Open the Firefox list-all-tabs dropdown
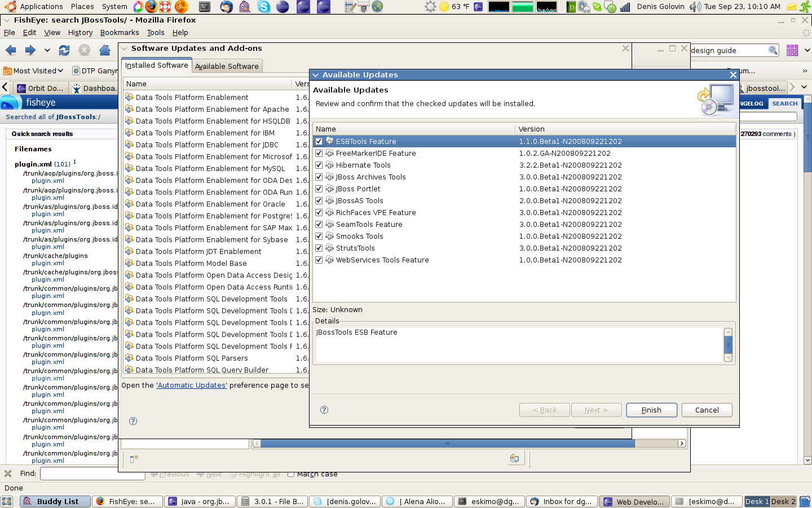The image size is (812, 508). tap(804, 87)
